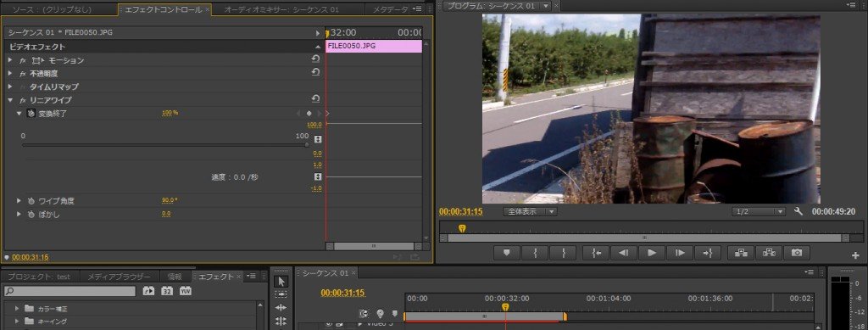Image resolution: width=868 pixels, height=330 pixels.
Task: Click the Mark In button
Action: coord(535,253)
